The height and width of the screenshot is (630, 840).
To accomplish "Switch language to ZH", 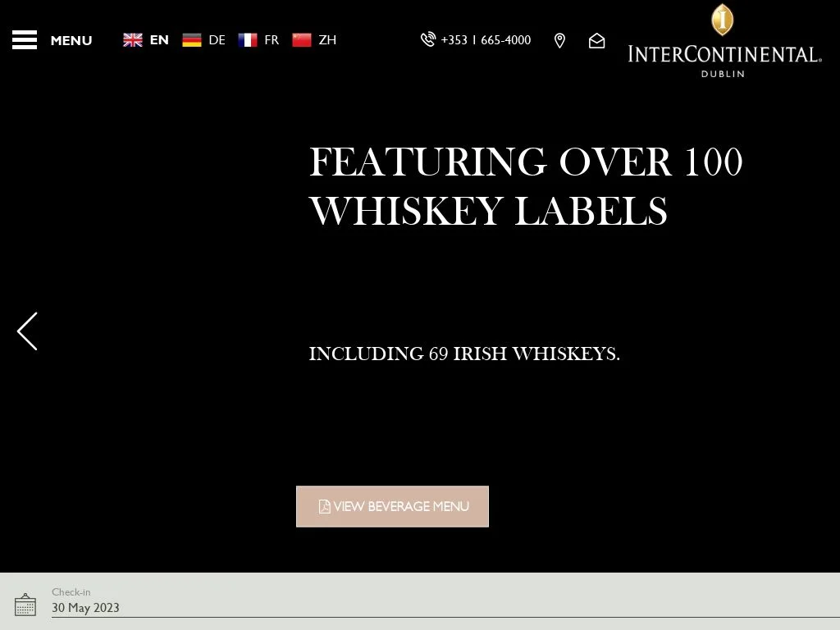I will click(x=327, y=40).
